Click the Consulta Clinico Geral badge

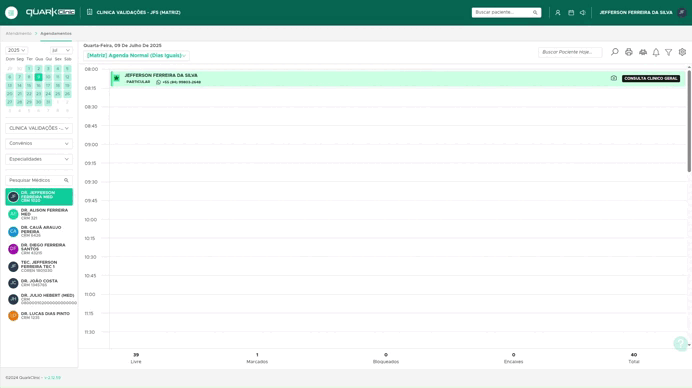(651, 79)
